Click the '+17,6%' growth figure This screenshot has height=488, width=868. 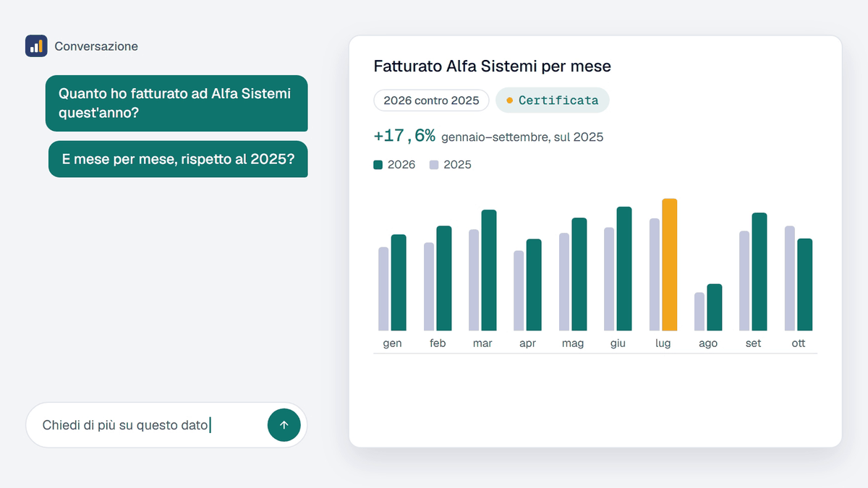point(404,136)
